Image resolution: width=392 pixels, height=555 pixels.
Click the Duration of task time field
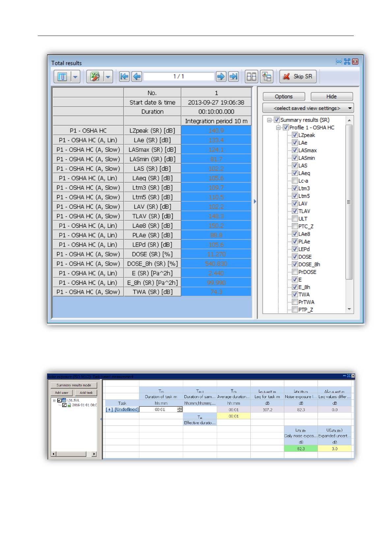(160, 409)
